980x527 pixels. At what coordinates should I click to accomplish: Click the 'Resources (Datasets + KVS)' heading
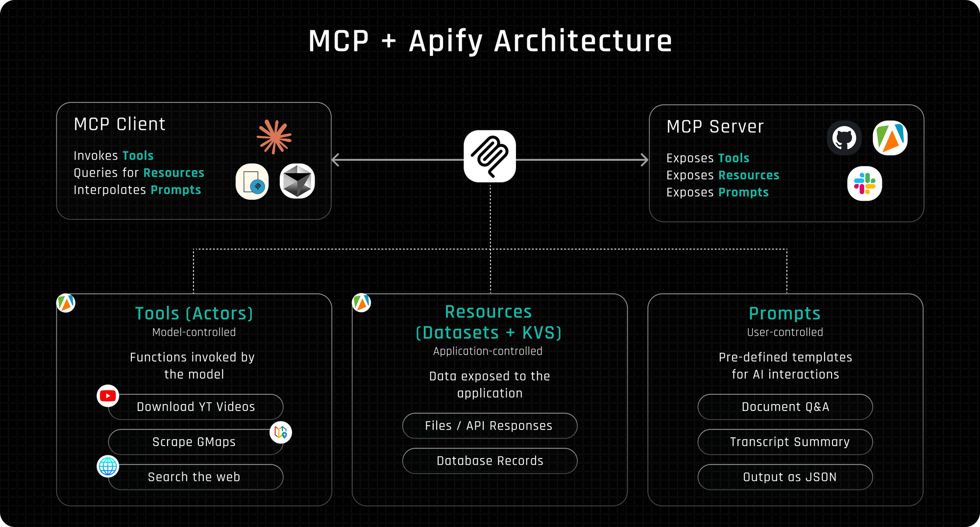489,322
